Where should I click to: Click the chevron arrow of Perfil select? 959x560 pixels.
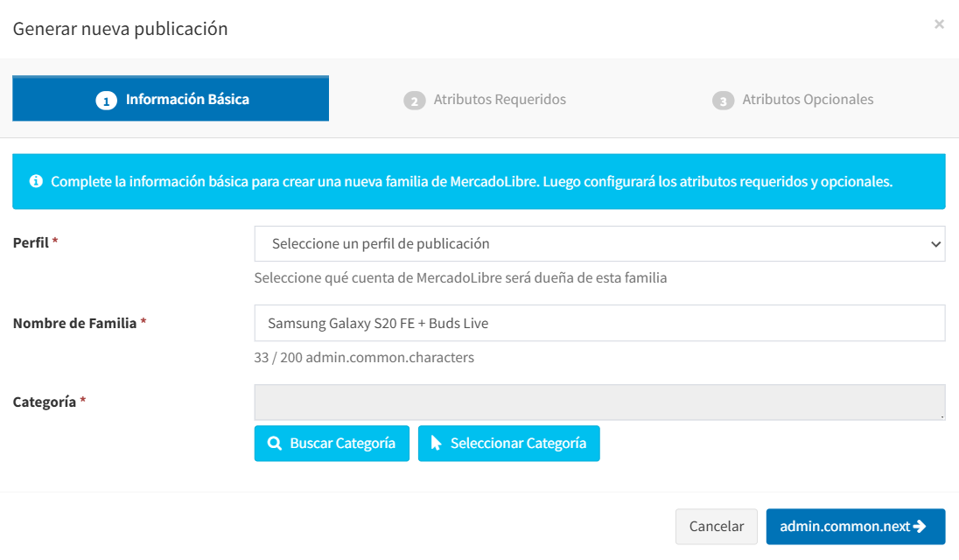pos(934,244)
